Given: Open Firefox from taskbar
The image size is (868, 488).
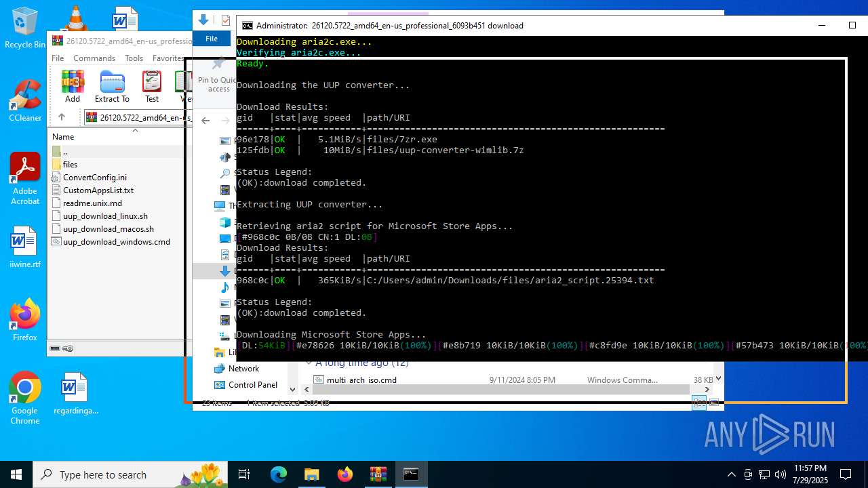Looking at the screenshot, I should click(344, 474).
